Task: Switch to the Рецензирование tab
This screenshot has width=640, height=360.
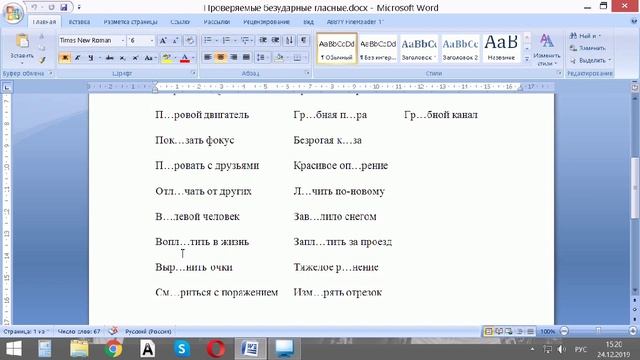Action: [266, 22]
